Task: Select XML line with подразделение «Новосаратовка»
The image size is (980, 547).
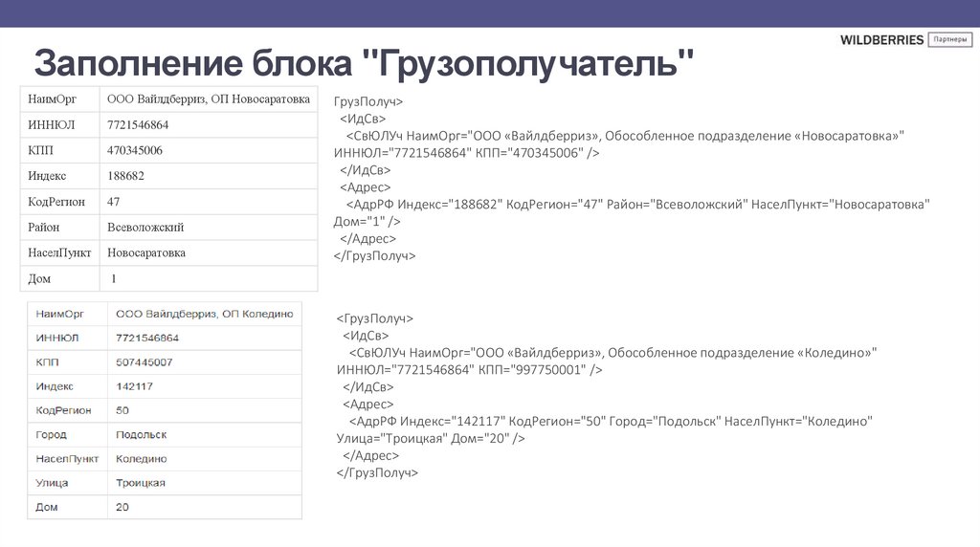Action: [x=625, y=136]
